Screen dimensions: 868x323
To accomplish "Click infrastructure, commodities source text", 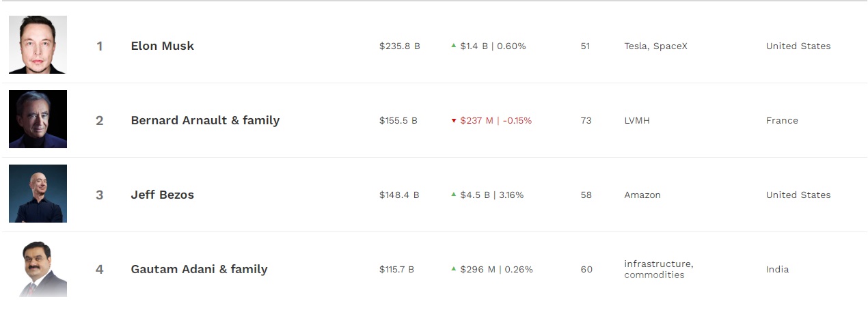I will [659, 269].
